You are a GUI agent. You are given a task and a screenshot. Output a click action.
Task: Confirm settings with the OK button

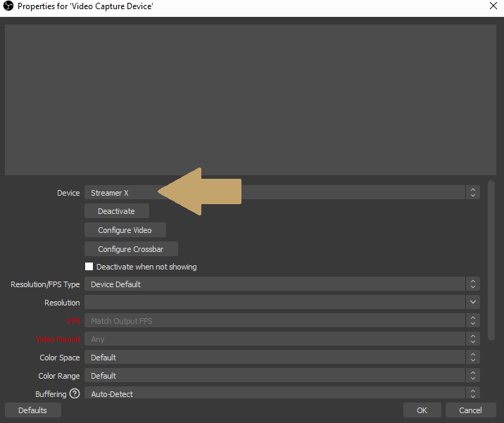422,410
